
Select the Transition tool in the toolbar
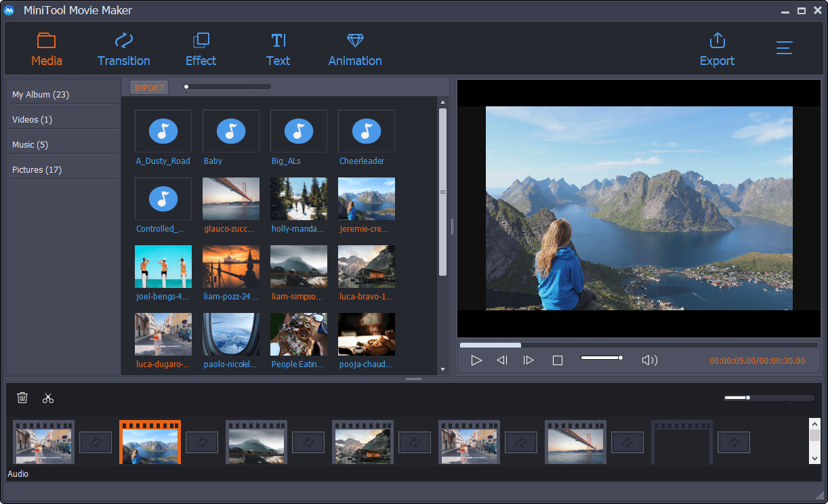click(123, 47)
